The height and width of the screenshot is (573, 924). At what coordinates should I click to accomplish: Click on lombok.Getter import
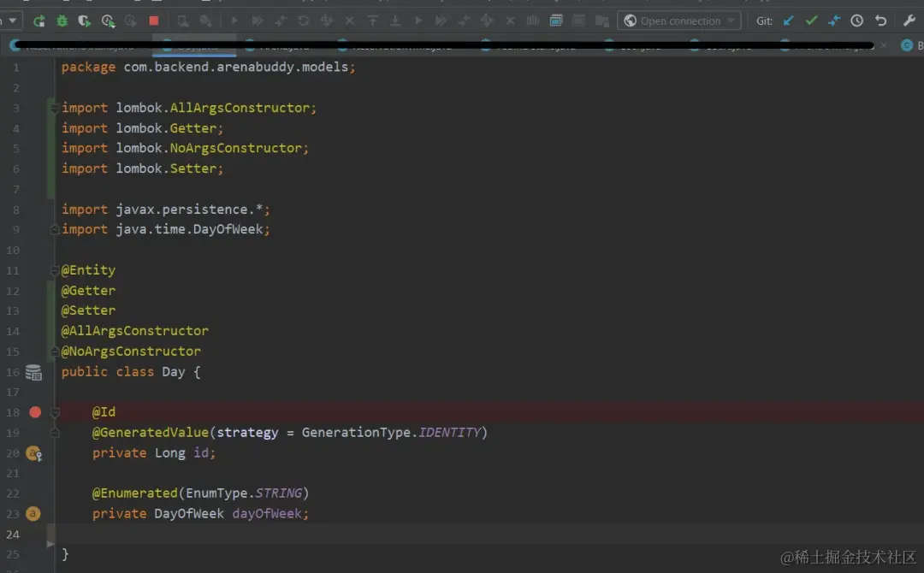(x=169, y=127)
